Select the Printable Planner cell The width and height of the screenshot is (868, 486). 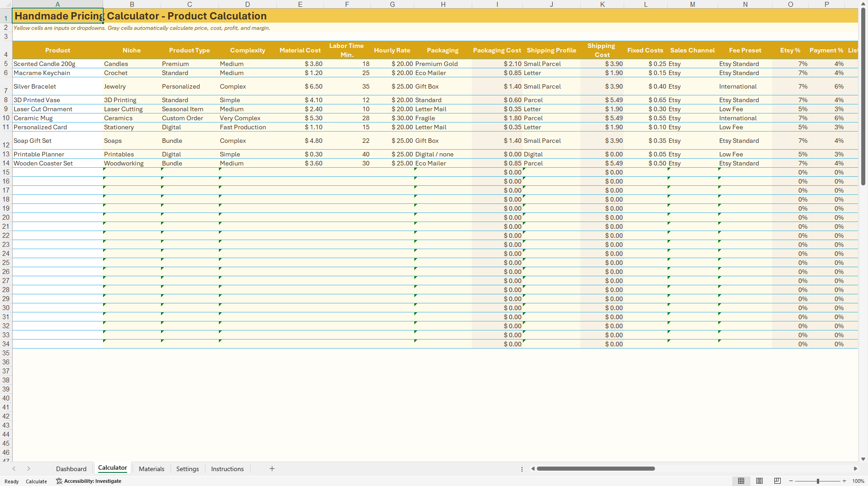57,154
